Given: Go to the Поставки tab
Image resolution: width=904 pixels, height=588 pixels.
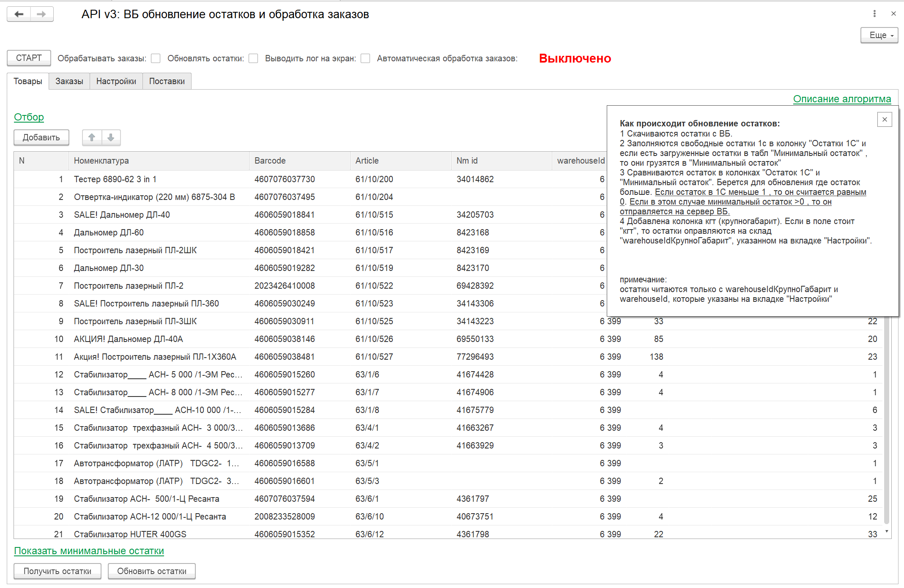Looking at the screenshot, I should [x=167, y=81].
